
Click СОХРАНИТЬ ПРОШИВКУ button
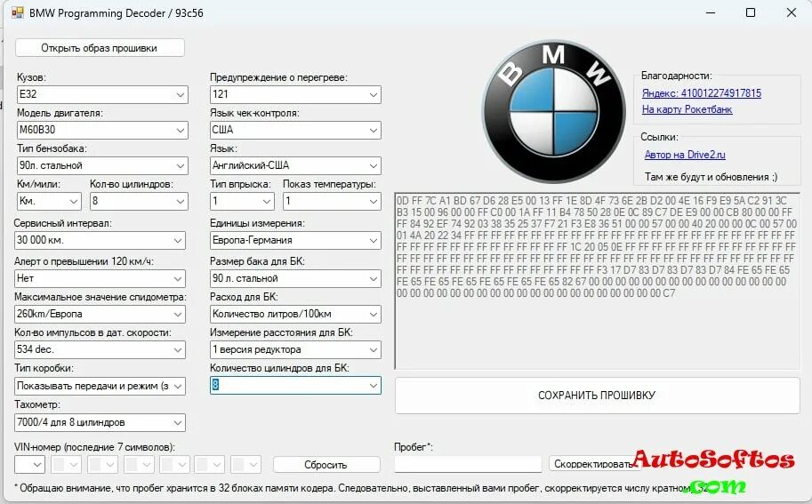[597, 396]
